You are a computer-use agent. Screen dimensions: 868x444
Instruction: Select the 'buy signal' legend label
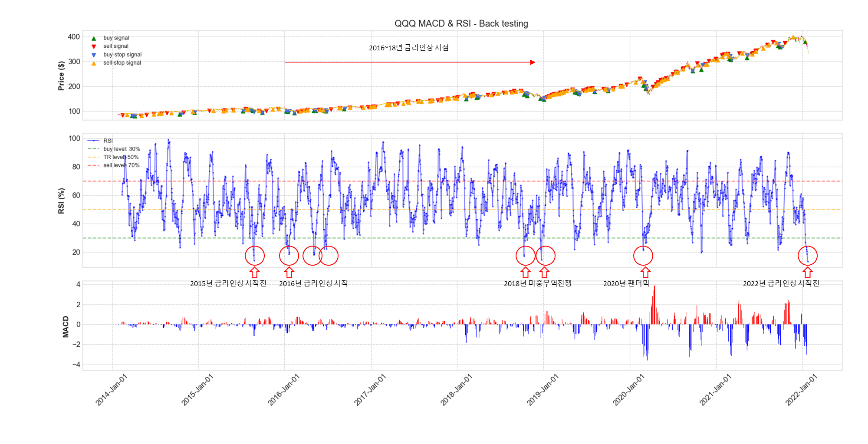pos(116,38)
